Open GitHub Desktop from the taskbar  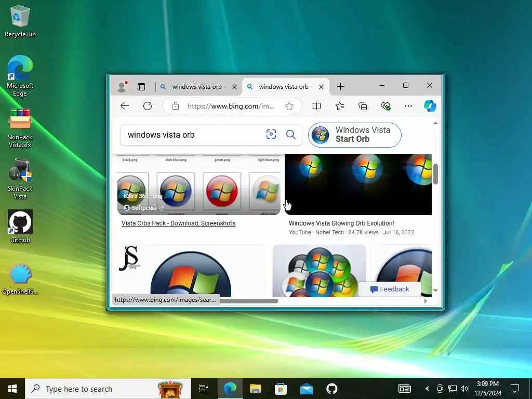click(332, 389)
